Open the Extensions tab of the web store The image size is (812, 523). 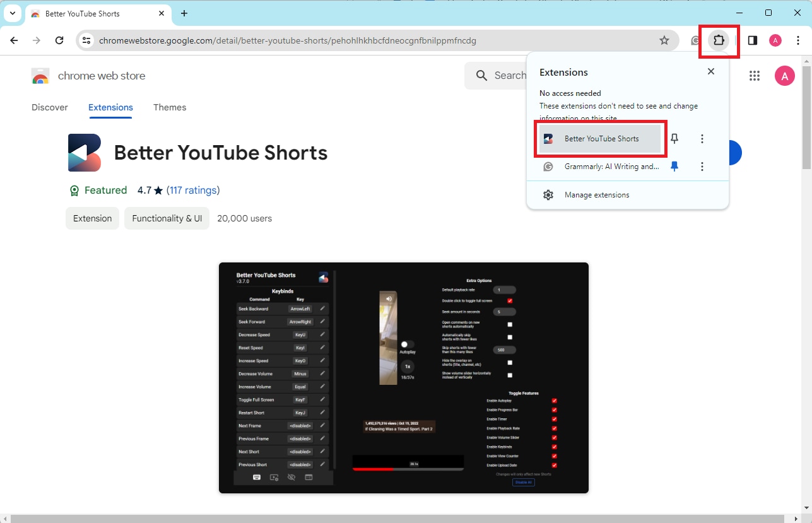[110, 107]
